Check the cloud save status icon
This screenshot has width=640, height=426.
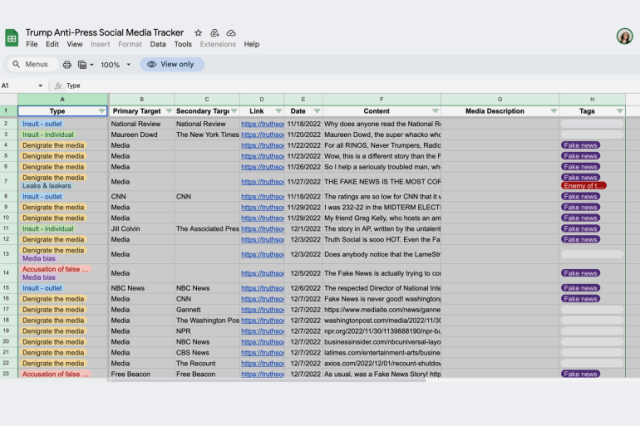point(230,33)
